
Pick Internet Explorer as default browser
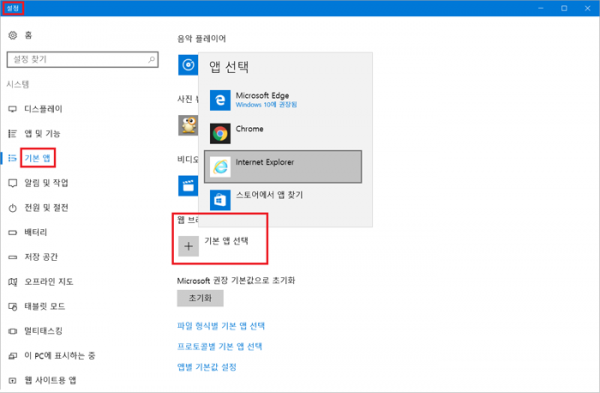pyautogui.click(x=283, y=166)
